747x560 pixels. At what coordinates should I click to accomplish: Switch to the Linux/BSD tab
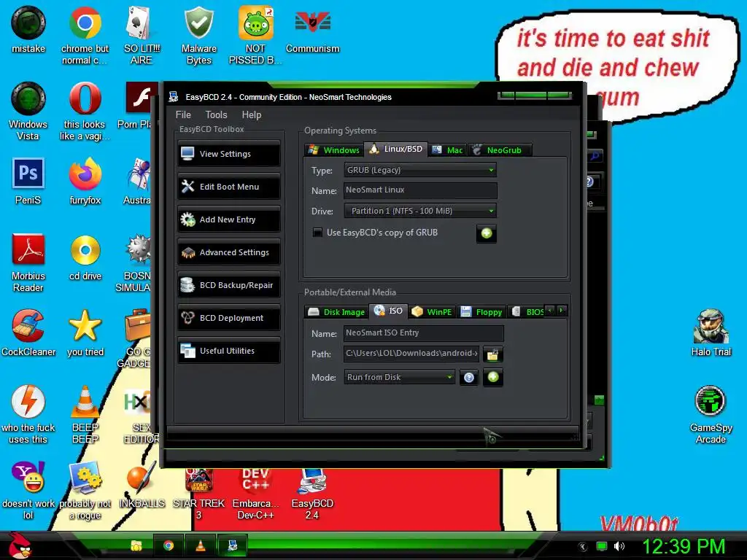point(396,149)
